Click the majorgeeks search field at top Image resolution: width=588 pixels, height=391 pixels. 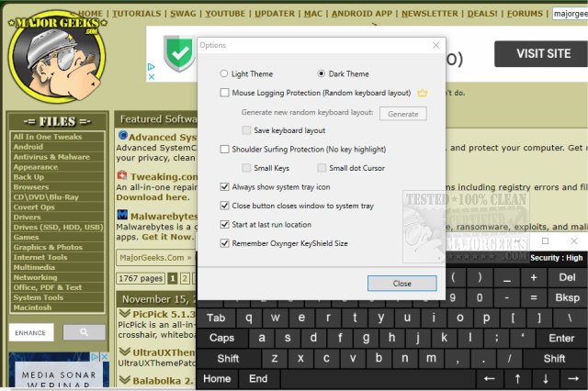click(x=570, y=14)
